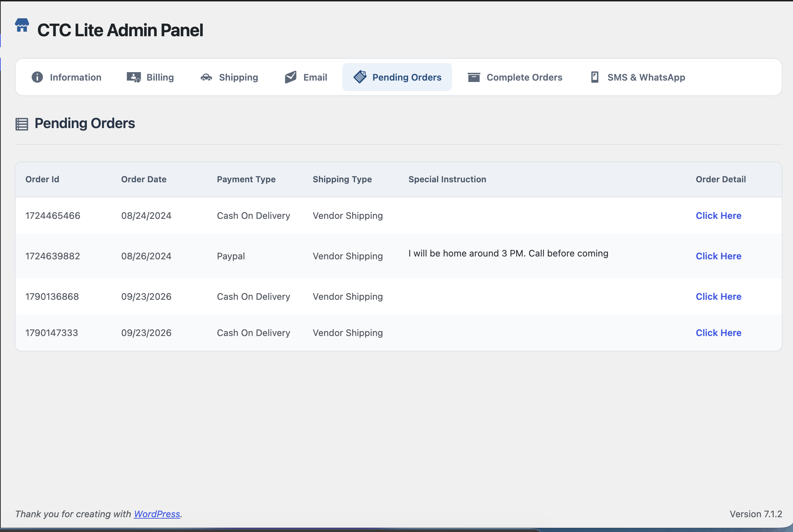Screen dimensions: 793x532
Task: Click the Shipping tab's car icon
Action: [x=206, y=77]
